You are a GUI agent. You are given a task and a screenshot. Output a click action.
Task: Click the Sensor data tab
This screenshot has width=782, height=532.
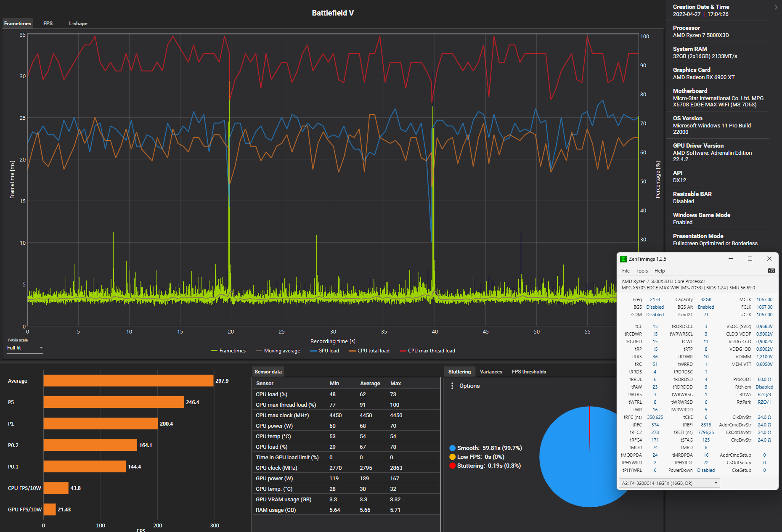click(268, 372)
